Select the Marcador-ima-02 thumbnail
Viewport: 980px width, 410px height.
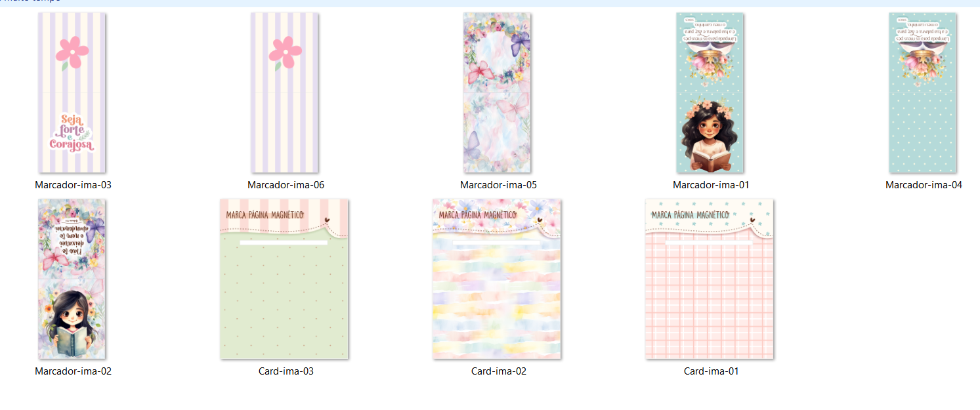(72, 279)
